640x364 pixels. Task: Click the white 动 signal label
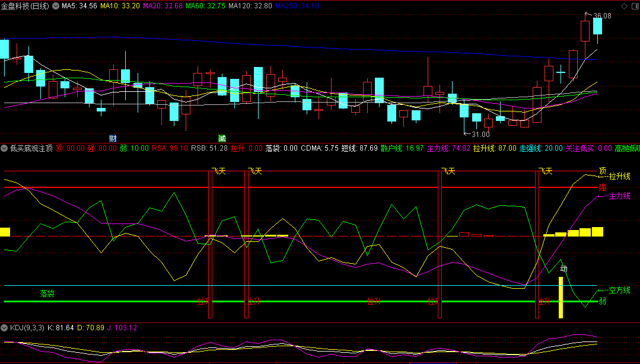click(x=563, y=269)
